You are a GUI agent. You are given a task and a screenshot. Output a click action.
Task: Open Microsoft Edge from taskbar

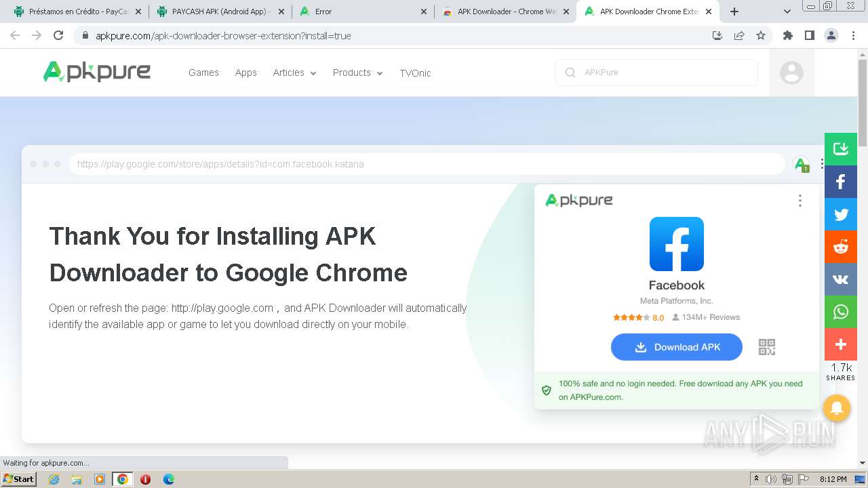[x=169, y=479]
